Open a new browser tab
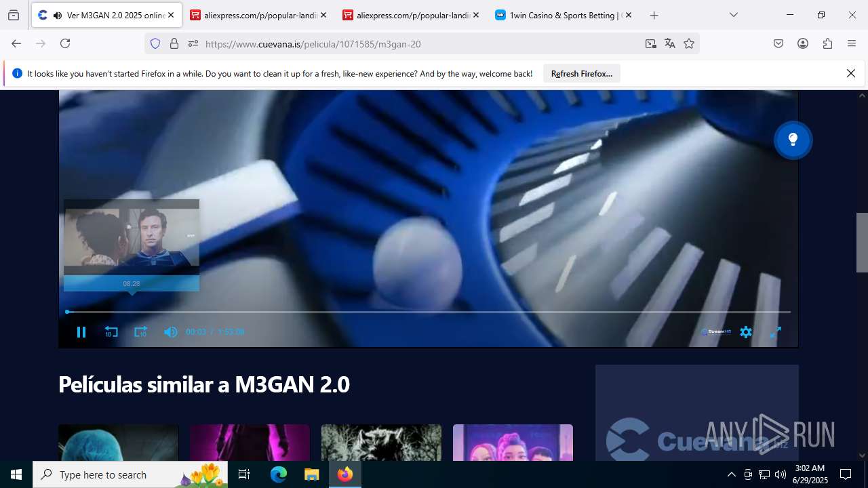868x488 pixels. pyautogui.click(x=654, y=15)
